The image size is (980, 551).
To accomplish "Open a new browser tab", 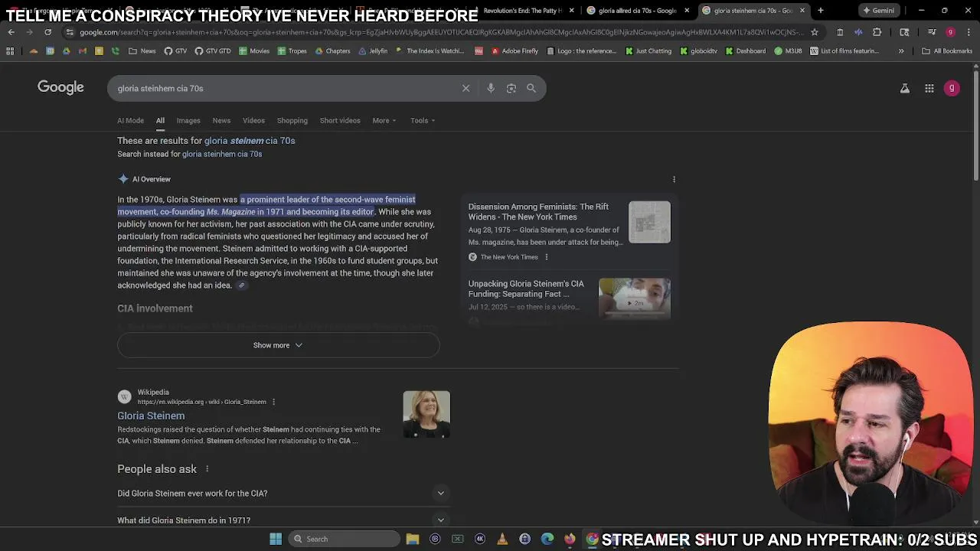I will pyautogui.click(x=820, y=11).
